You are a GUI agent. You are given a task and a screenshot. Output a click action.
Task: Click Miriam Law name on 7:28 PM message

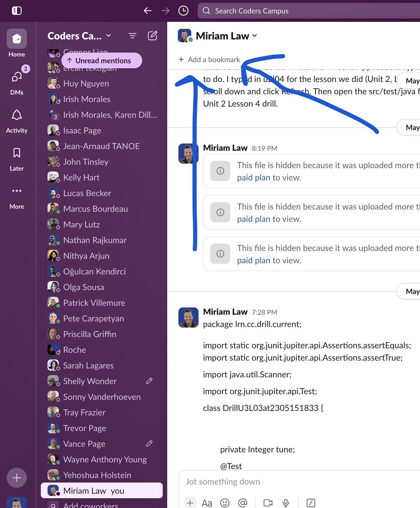[x=225, y=312]
